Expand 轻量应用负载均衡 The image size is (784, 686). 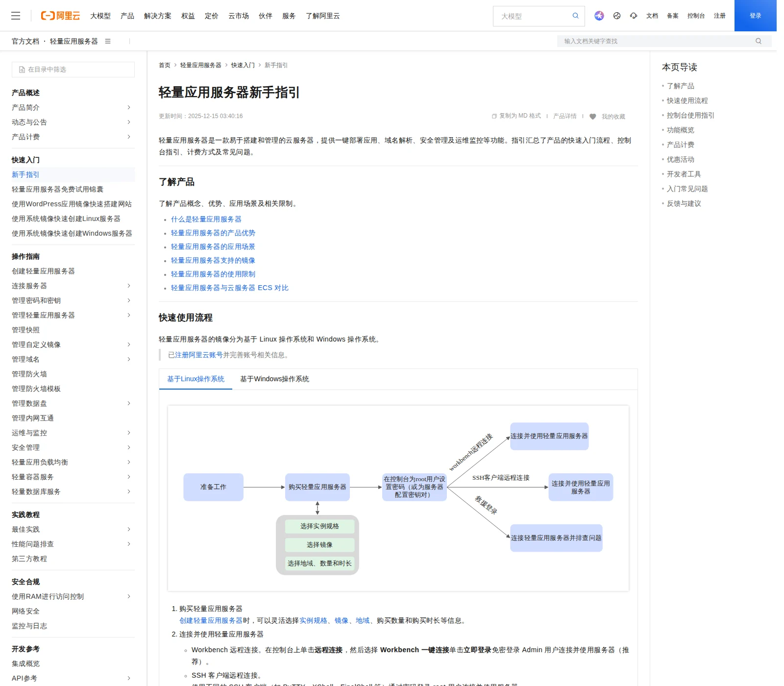coord(129,462)
